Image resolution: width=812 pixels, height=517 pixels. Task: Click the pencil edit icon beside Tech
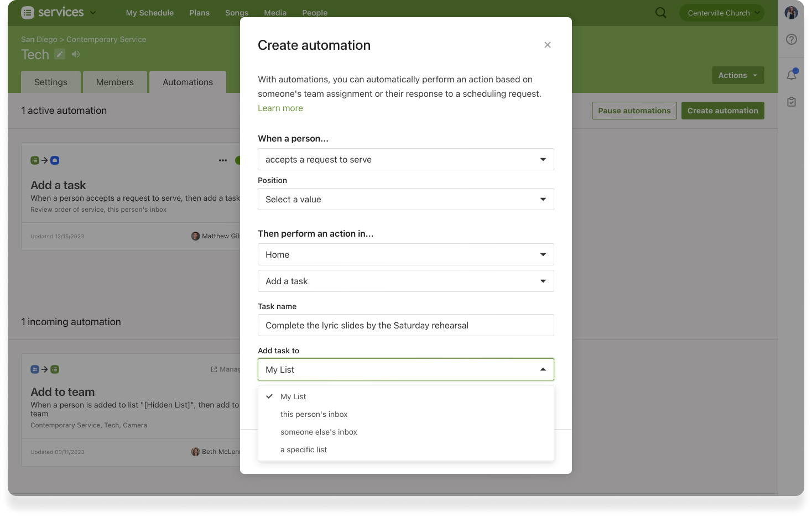point(60,54)
